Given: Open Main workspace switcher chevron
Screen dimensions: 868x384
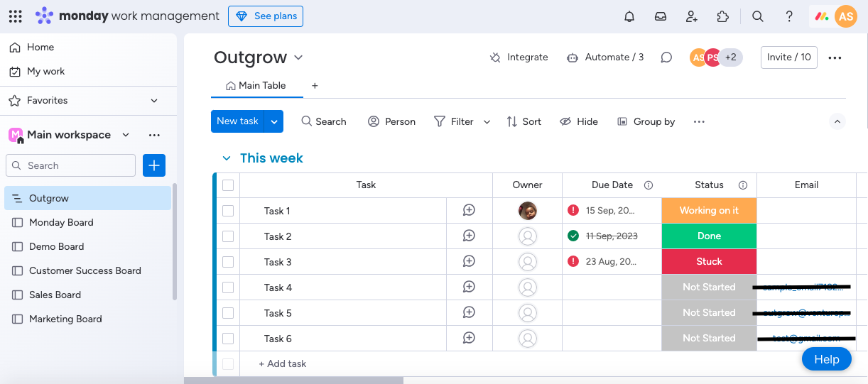Looking at the screenshot, I should [126, 135].
